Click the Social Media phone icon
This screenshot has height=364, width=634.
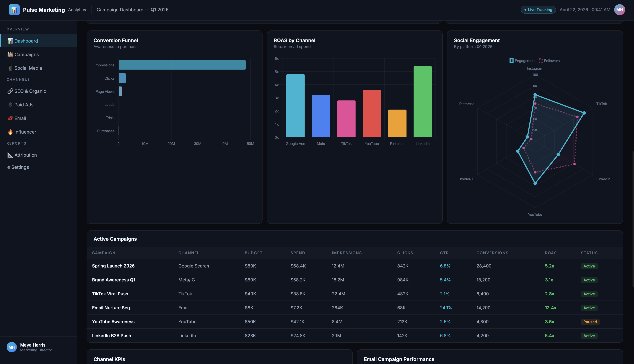10,68
